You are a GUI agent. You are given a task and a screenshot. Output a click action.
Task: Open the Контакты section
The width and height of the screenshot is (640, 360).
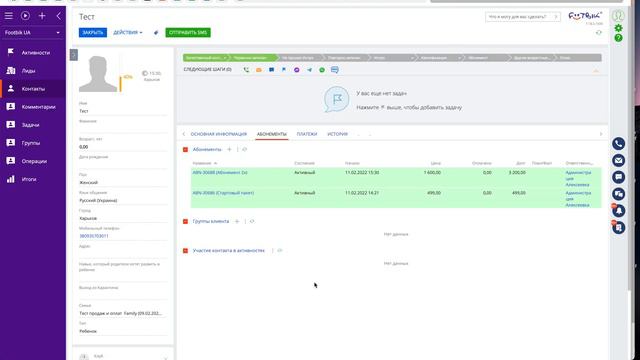point(33,89)
